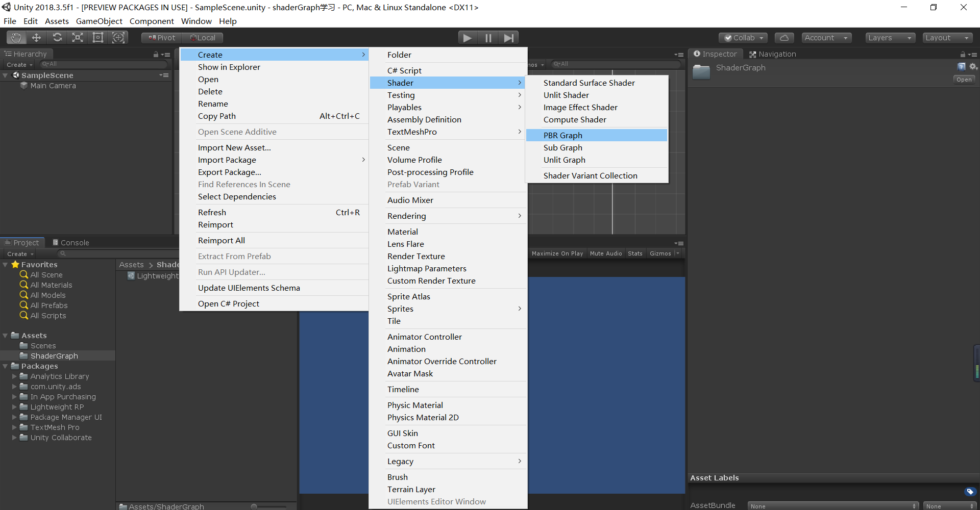Click the asset labels tag icon

(x=970, y=492)
